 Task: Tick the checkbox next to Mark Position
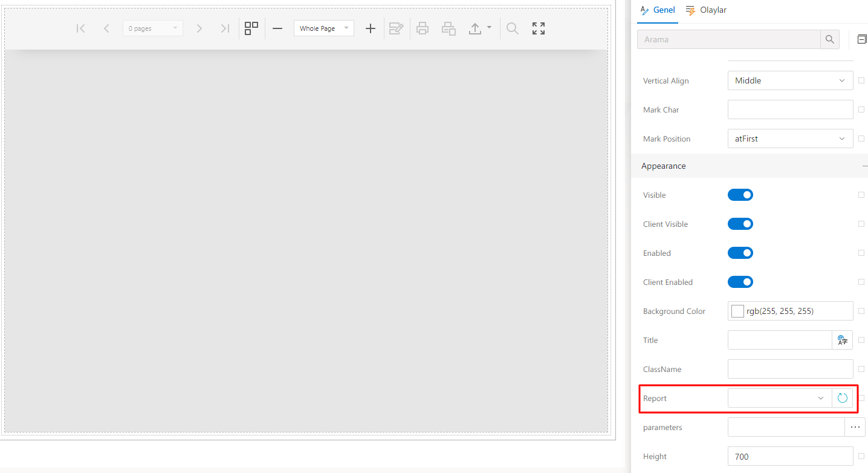(861, 139)
